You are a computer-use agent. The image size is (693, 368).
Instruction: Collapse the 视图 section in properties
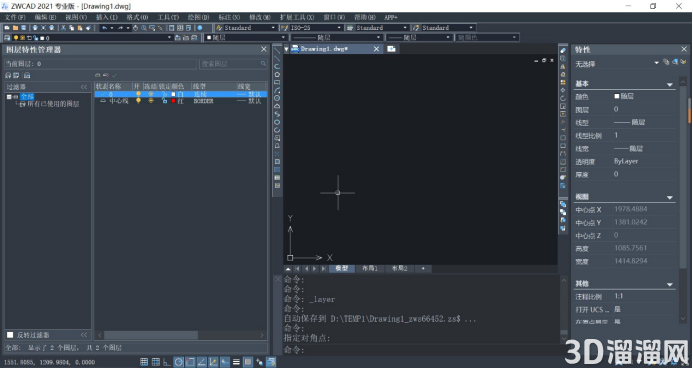(670, 197)
